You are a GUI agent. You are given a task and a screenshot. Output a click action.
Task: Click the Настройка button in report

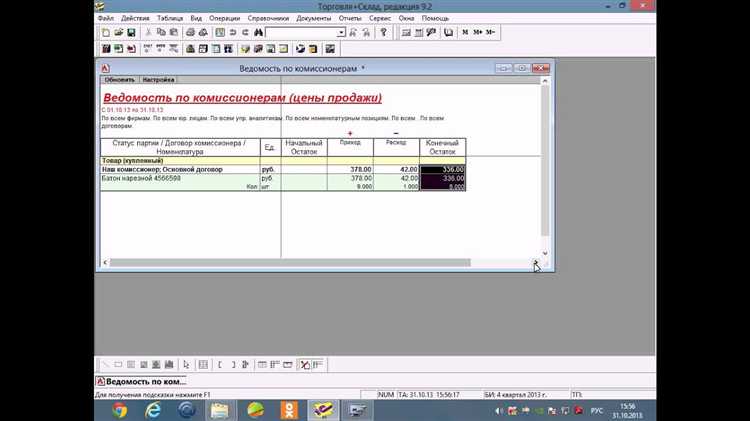point(158,80)
